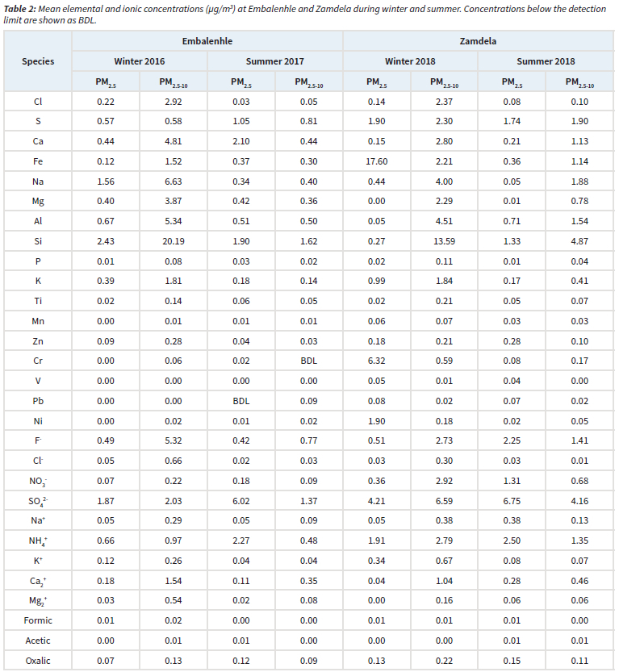This screenshot has height=672, width=619.
Task: Click the Winter 2016 subheader
Action: click(x=140, y=61)
